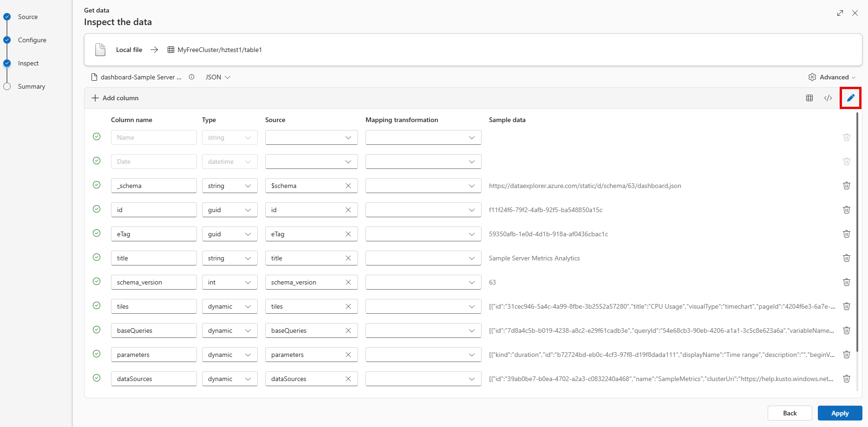Delete the tiles column with trash icon
Screen dimensions: 868x427
click(847, 306)
